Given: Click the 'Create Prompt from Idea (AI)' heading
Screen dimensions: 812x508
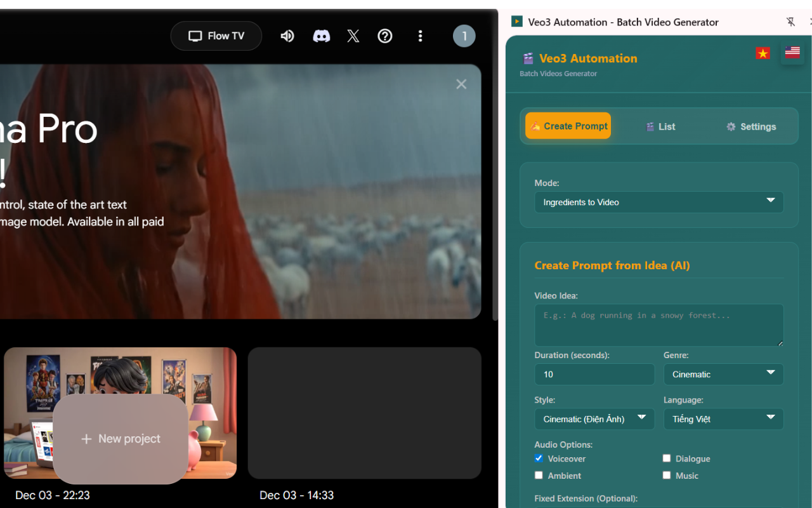Looking at the screenshot, I should 612,265.
